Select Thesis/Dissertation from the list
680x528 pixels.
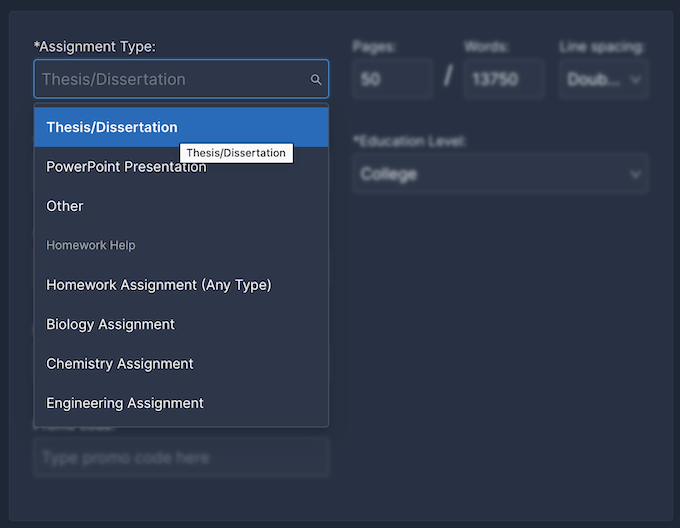pos(112,128)
